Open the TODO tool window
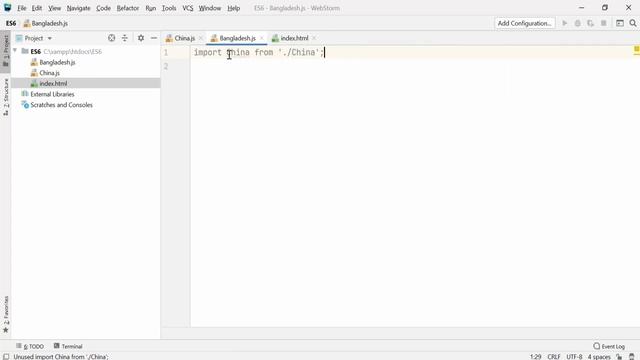Screen dimensions: 640x360 30,346
